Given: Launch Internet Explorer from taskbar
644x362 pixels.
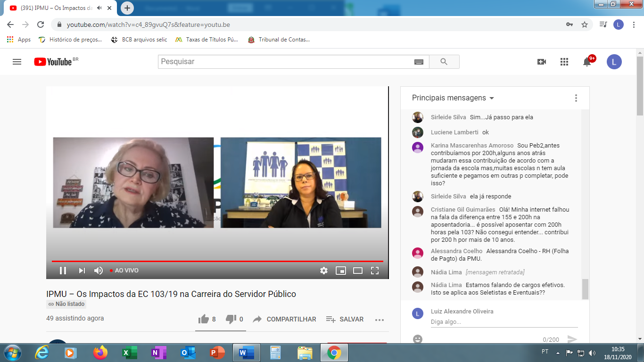Looking at the screenshot, I should 42,353.
